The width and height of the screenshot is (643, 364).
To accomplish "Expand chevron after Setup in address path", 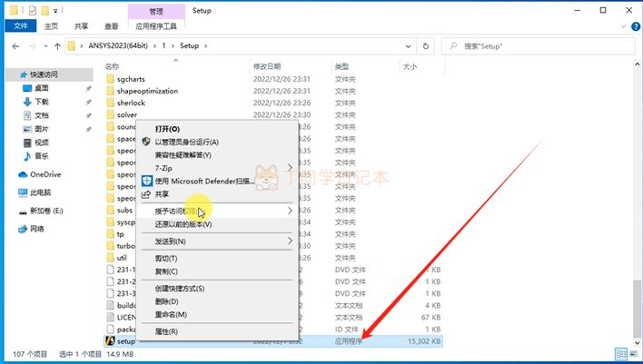I will coord(206,46).
